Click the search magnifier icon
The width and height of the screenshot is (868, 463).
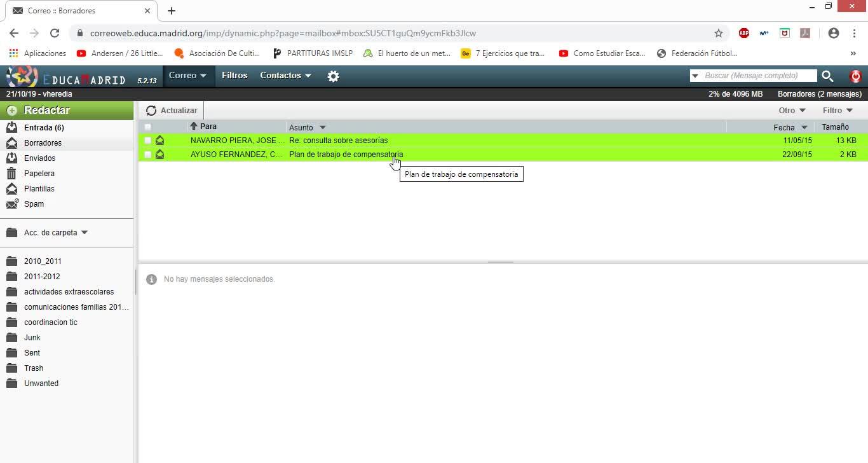point(827,76)
